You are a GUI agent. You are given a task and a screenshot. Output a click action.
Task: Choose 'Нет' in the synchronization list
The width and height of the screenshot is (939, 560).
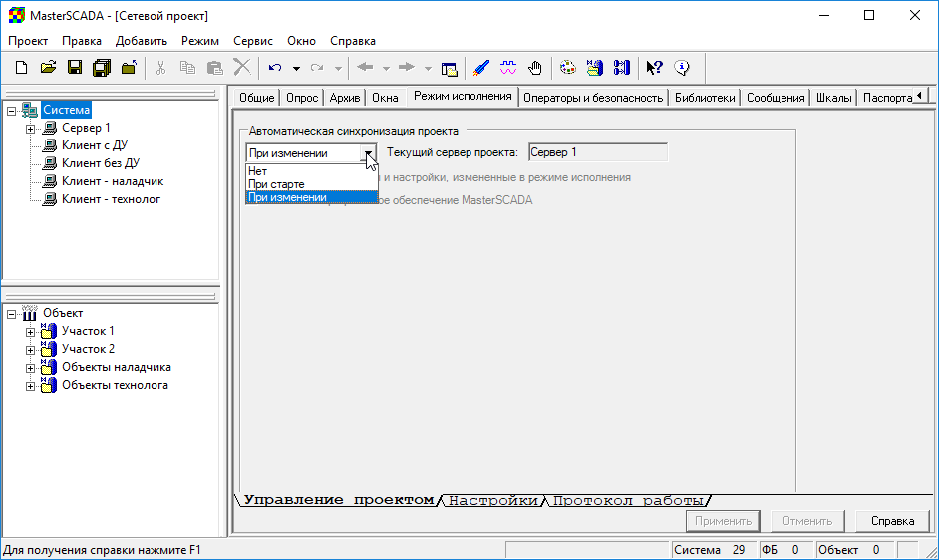(x=312, y=171)
